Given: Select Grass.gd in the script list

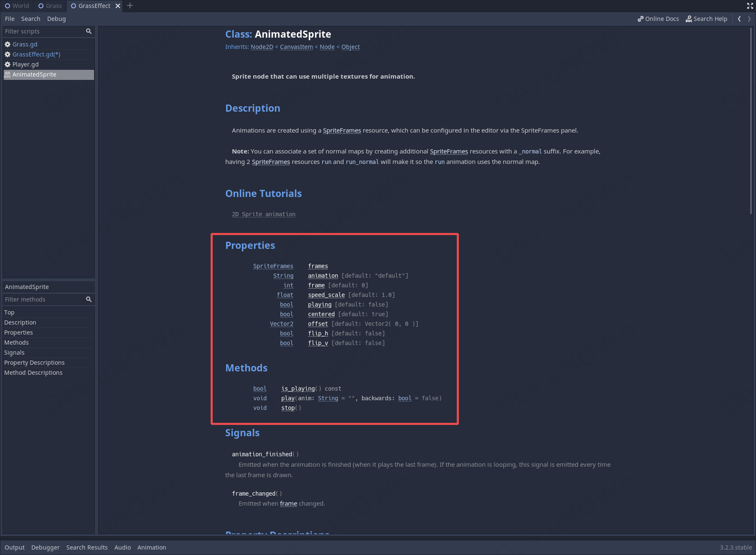Looking at the screenshot, I should click(x=48, y=44).
